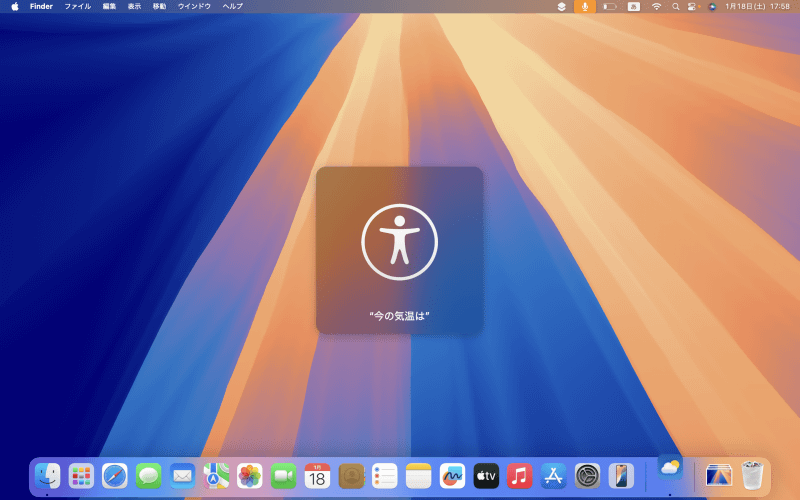Check the battery status icon
The width and height of the screenshot is (800, 500).
(610, 7)
